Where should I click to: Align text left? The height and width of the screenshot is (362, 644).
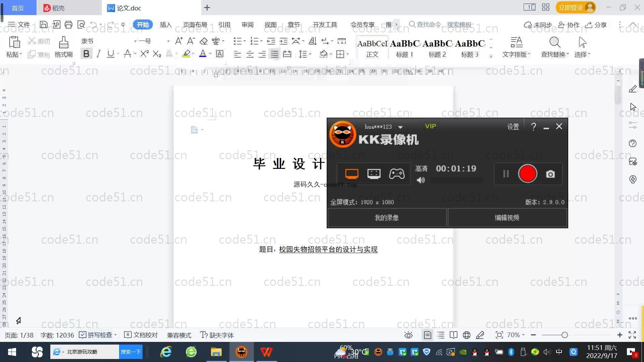[x=237, y=54]
